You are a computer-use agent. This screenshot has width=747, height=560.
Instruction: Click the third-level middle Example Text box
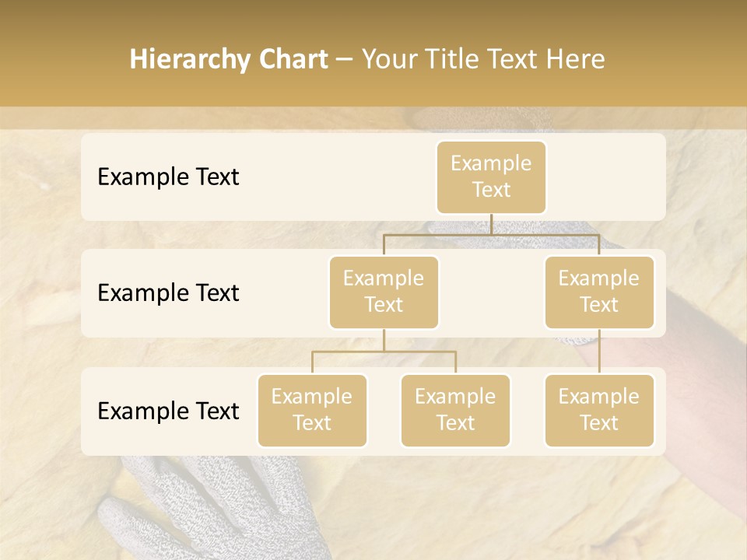tap(455, 410)
